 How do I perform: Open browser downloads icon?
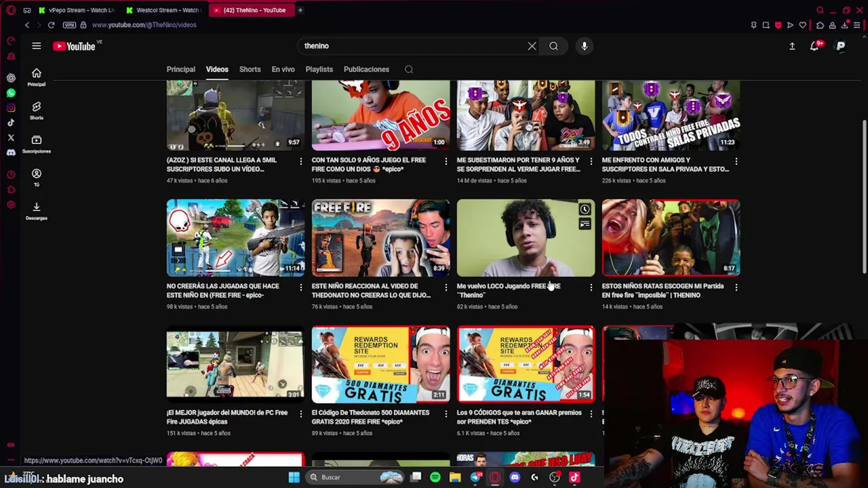pos(845,25)
